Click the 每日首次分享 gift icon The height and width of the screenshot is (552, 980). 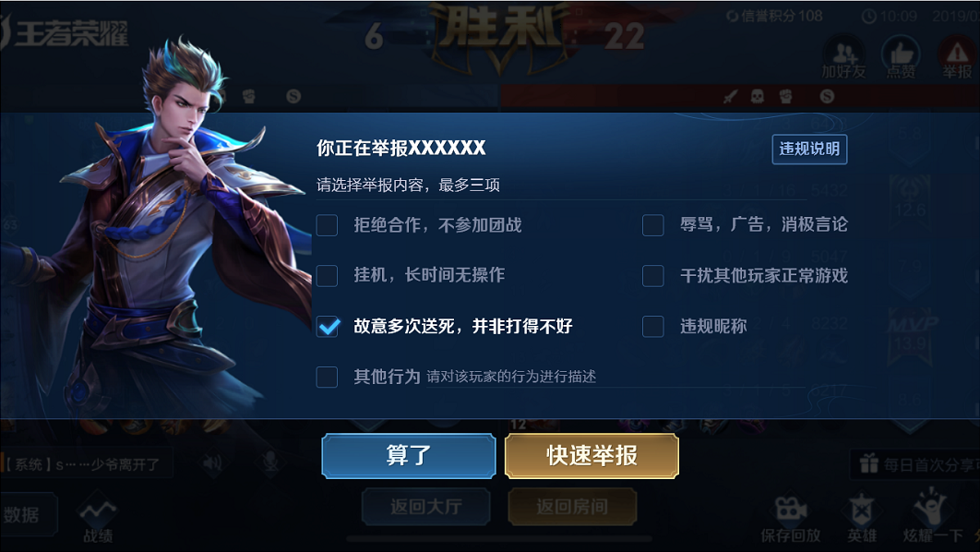868,464
